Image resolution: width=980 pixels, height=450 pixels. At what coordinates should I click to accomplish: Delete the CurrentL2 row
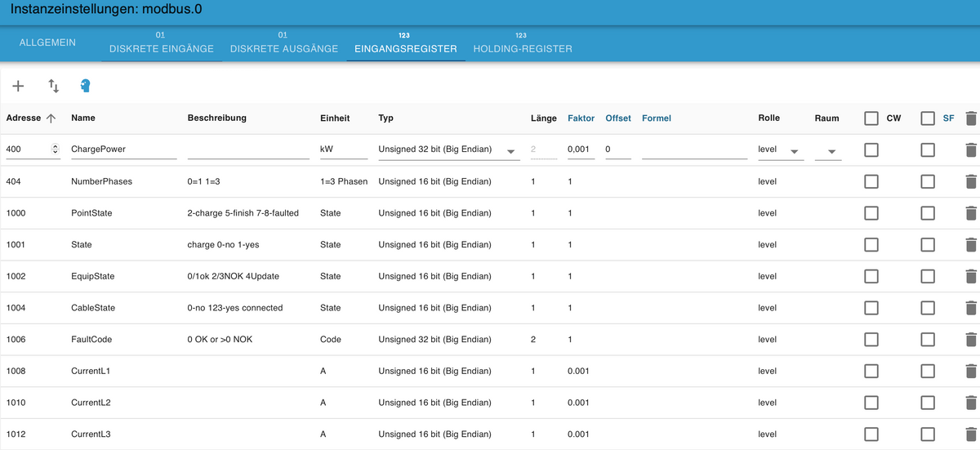point(970,403)
